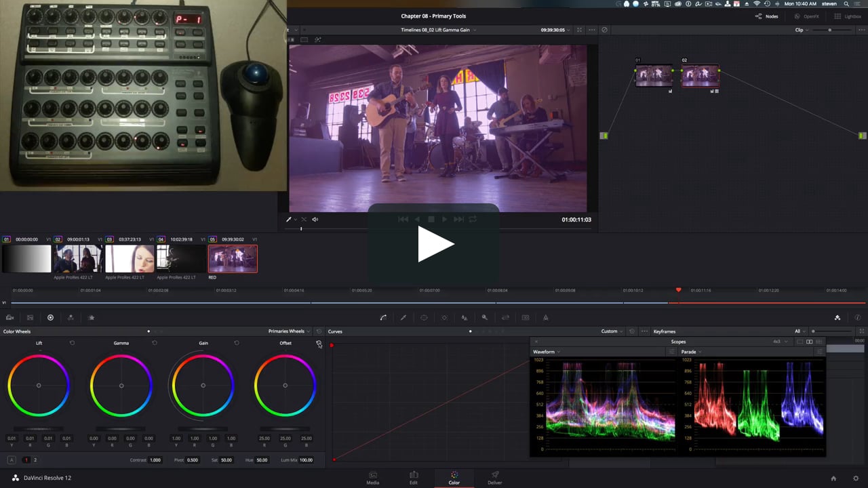Open the Sizing palette icon
The width and height of the screenshot is (868, 488).
tap(505, 317)
